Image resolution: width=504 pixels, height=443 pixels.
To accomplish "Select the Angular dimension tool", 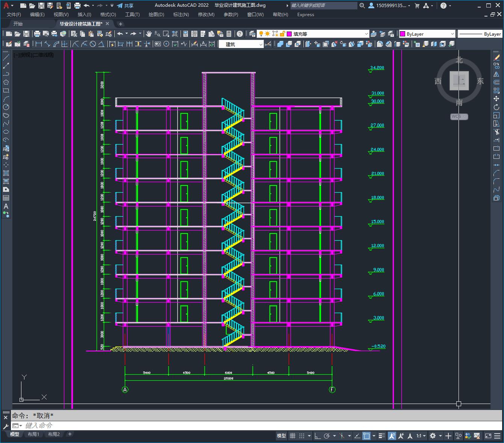I will 101,44.
